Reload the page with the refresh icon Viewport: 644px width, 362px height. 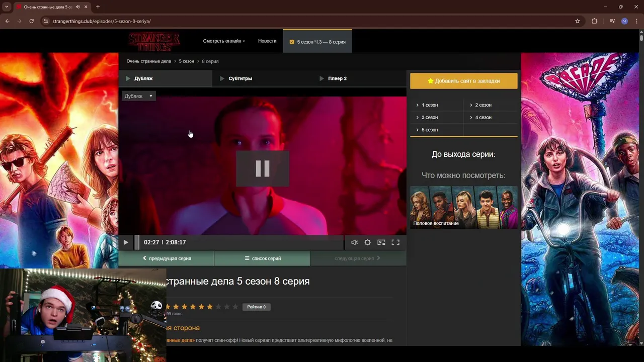coord(32,21)
